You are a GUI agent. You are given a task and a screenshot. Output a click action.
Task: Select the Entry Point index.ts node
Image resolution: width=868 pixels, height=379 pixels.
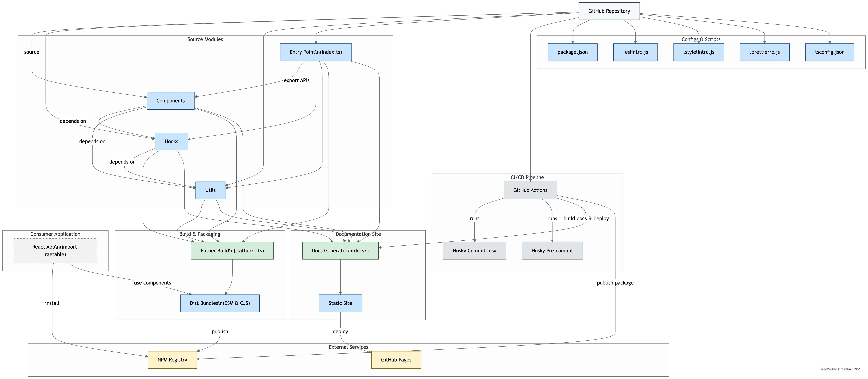[316, 52]
